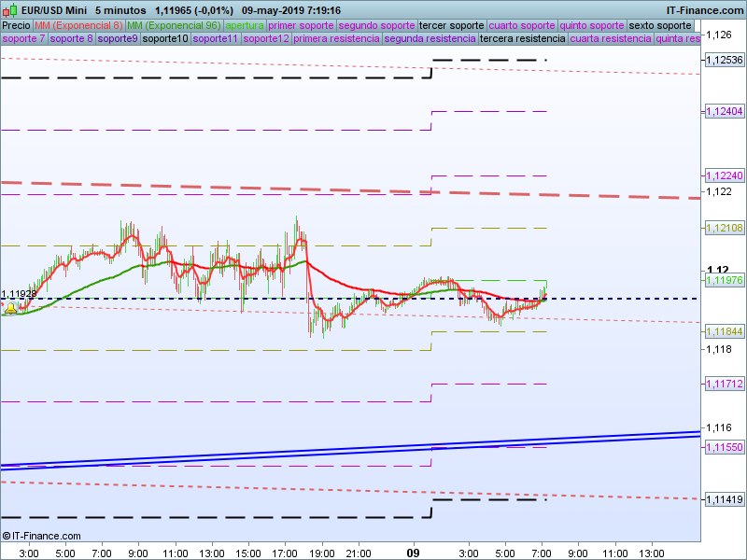Select the cuarto soporte label
This screenshot has height=560, width=747.
point(521,25)
